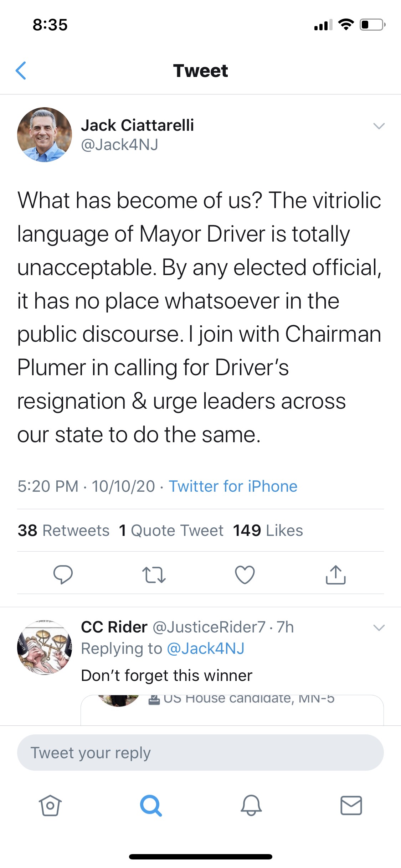Open the @Jack4NJ mention link
The width and height of the screenshot is (401, 868).
206,649
